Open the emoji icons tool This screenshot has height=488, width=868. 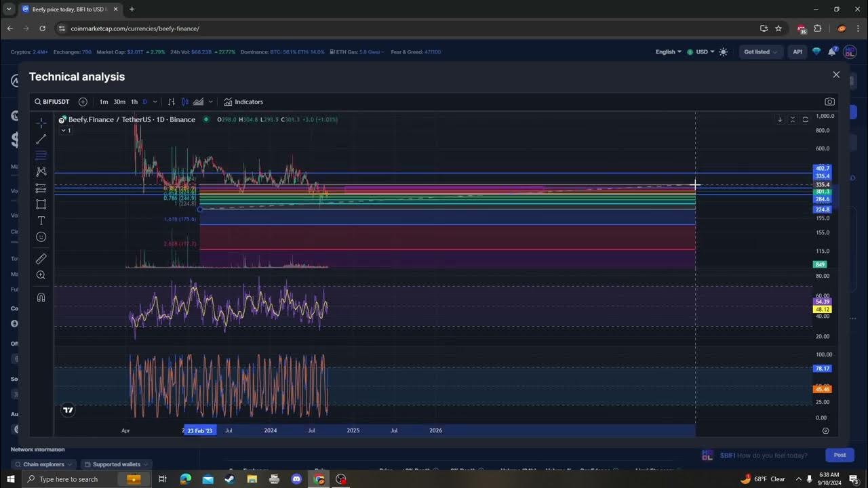(x=41, y=237)
